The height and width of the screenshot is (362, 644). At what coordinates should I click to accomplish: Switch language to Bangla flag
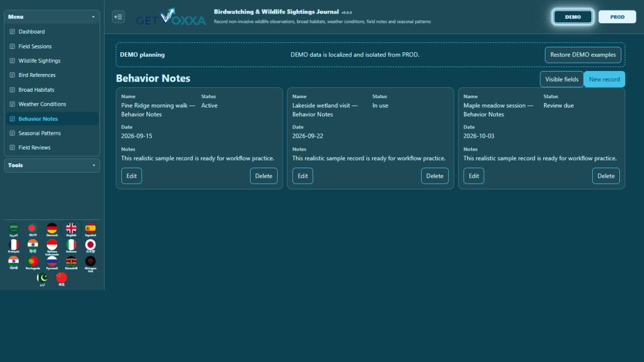[33, 229]
